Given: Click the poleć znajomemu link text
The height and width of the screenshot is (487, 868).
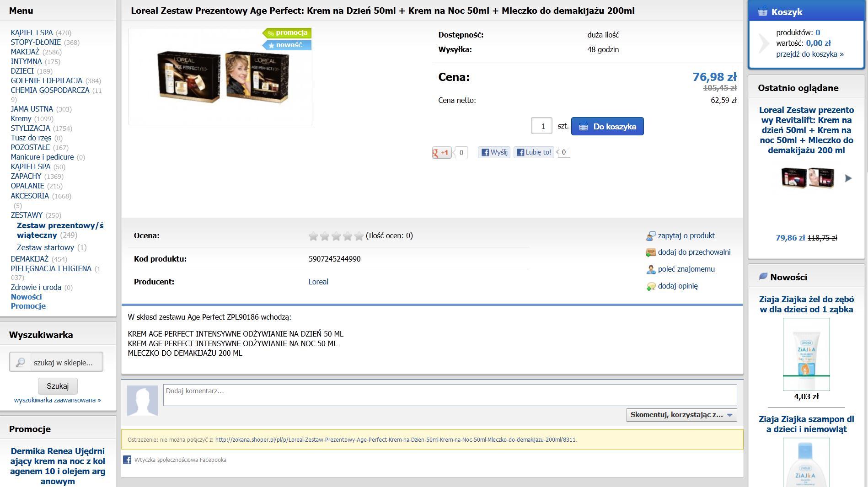Looking at the screenshot, I should (686, 269).
